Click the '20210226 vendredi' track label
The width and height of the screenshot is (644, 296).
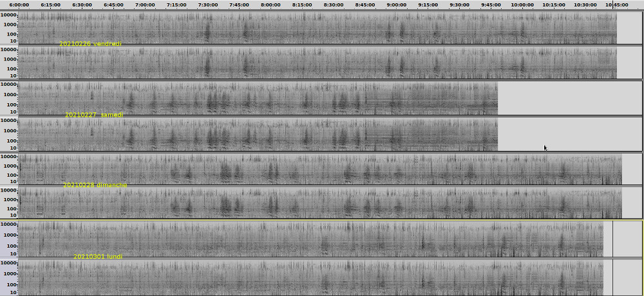pos(90,44)
